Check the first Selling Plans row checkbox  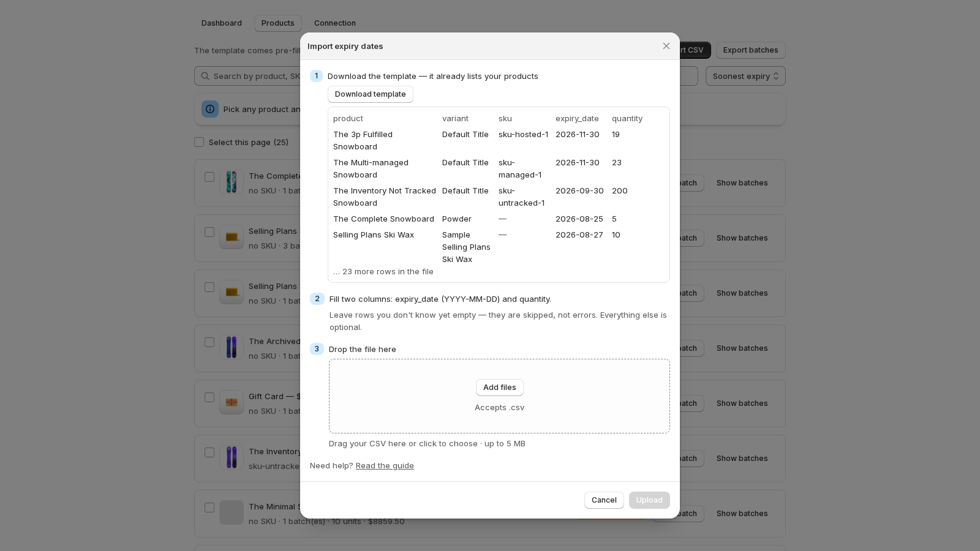click(209, 232)
